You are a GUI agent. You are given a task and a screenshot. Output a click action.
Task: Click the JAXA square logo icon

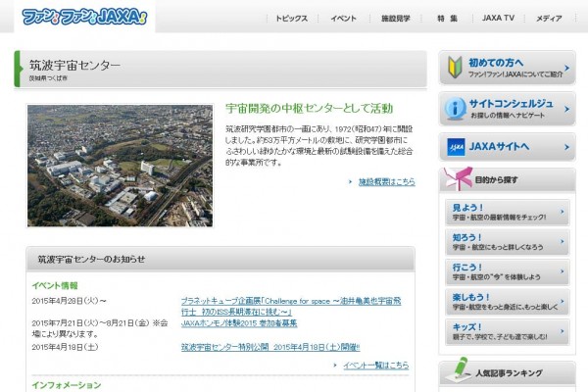456,147
